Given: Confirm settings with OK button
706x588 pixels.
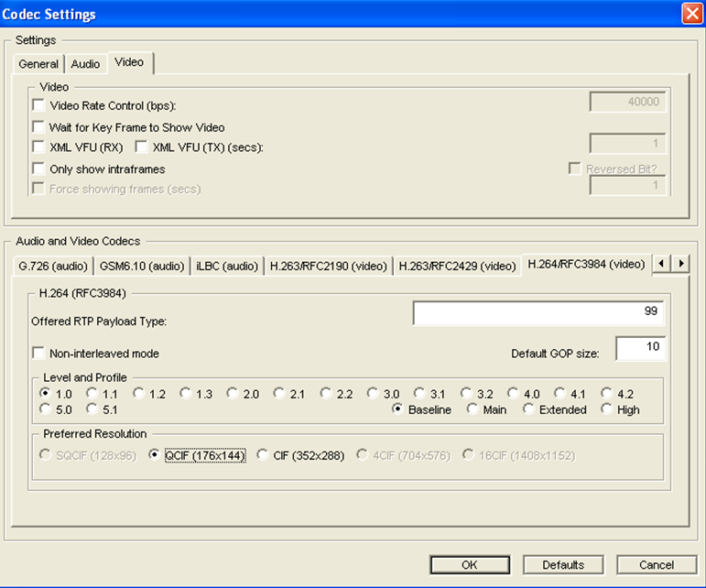Looking at the screenshot, I should [470, 564].
